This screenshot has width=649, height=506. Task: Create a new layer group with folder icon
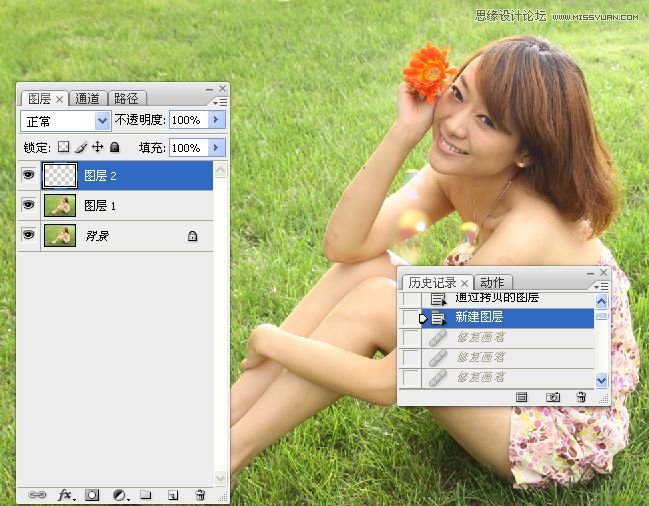pos(146,494)
